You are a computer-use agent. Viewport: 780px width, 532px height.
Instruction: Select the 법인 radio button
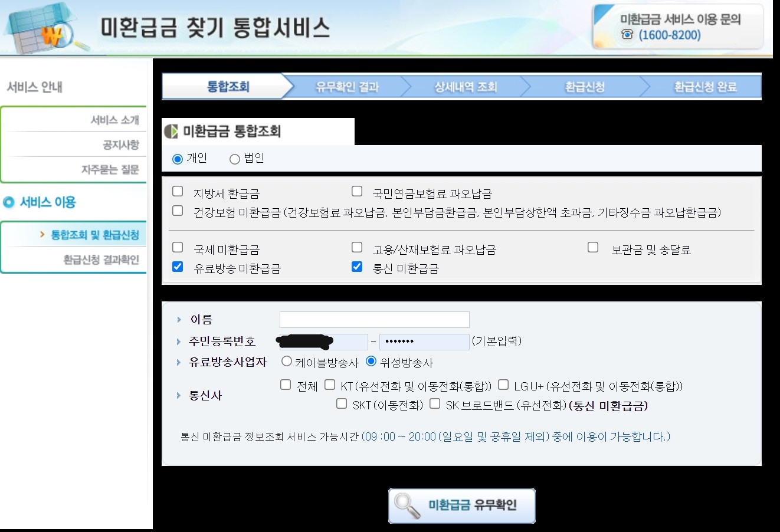click(x=234, y=158)
